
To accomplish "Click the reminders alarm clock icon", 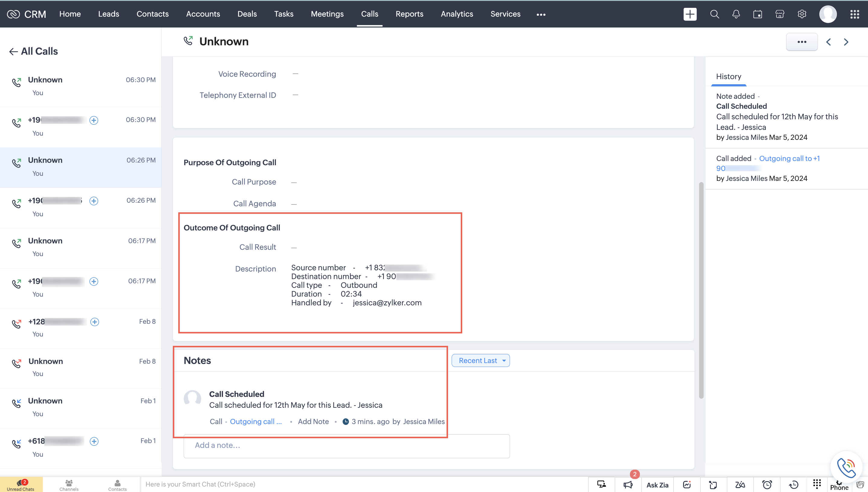I will click(x=767, y=485).
